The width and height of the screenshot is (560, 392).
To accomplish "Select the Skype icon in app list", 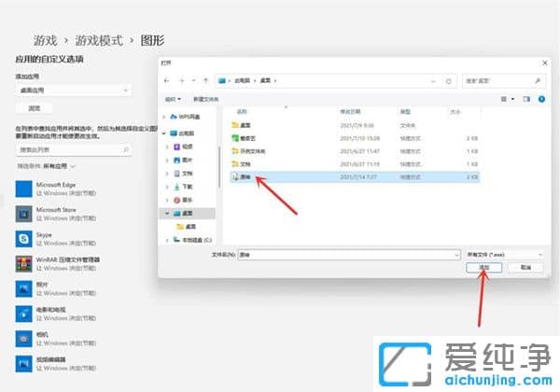I will [21, 238].
